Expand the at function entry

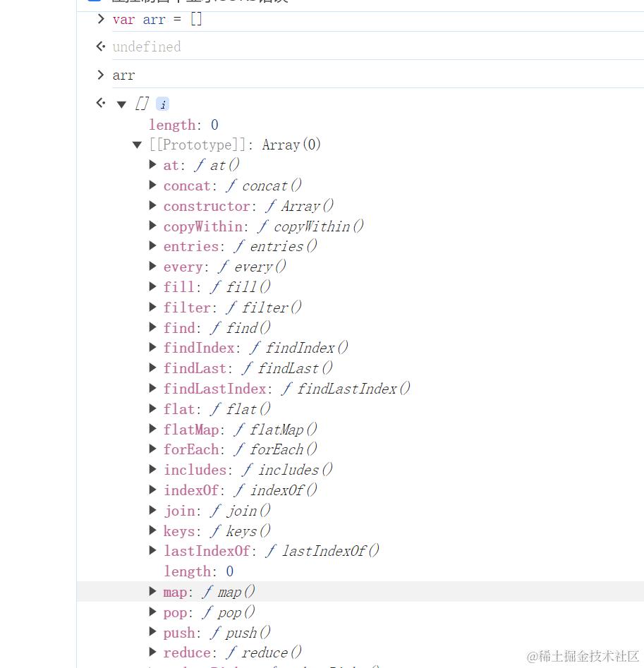[152, 165]
